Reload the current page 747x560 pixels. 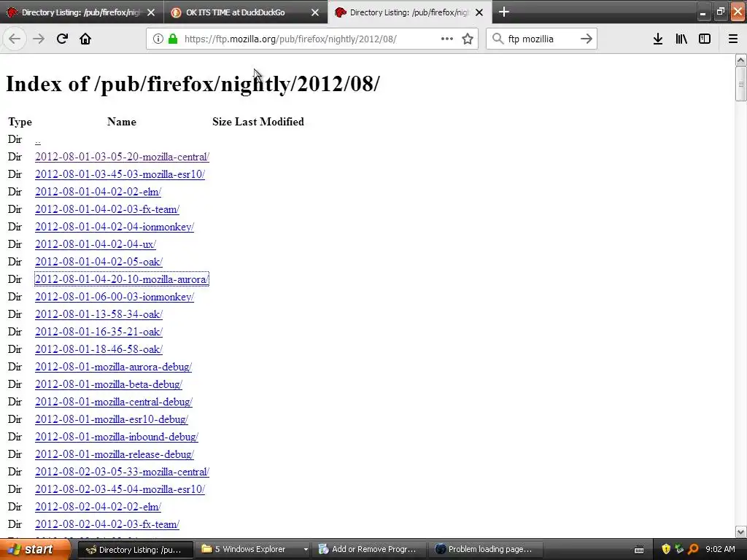click(x=62, y=39)
